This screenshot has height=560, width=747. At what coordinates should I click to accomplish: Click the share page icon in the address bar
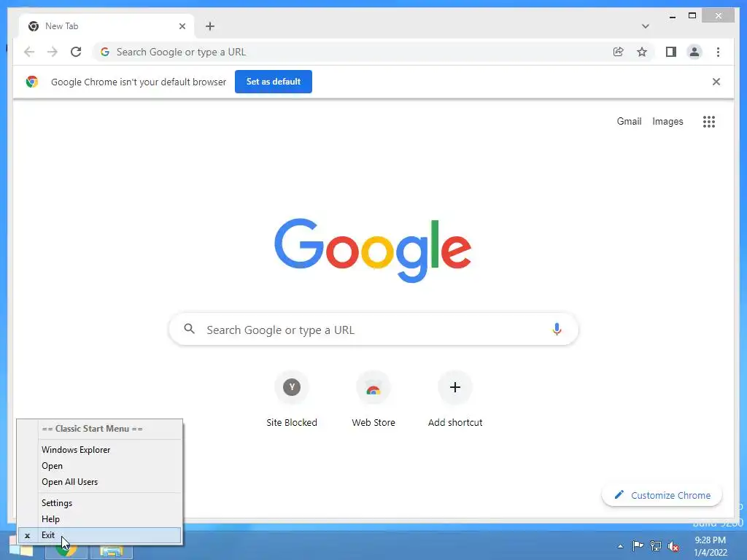click(619, 52)
